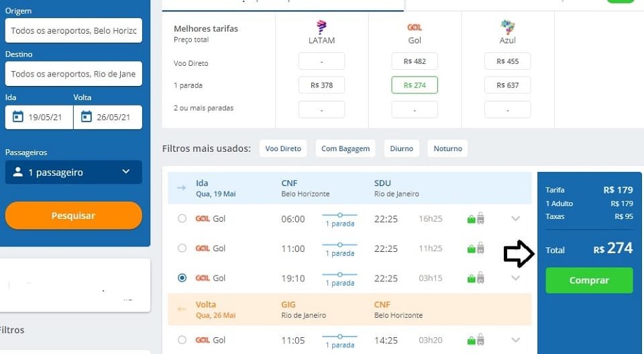Image resolution: width=644 pixels, height=354 pixels.
Task: Select the 06:00 Gol outbound flight
Action: click(x=182, y=219)
